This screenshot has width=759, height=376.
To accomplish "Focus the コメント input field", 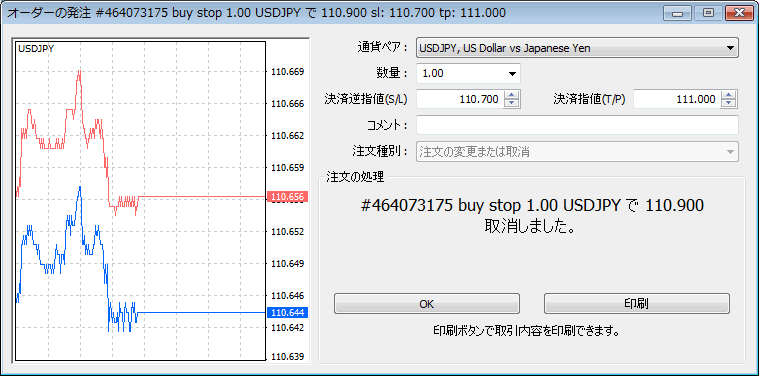I will point(577,125).
